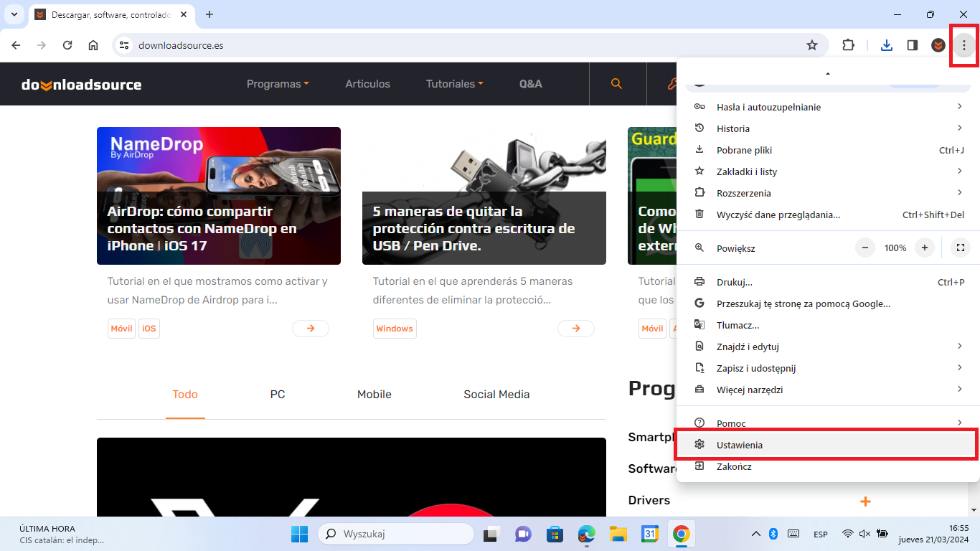Open Ustawiena settings entry

point(828,445)
